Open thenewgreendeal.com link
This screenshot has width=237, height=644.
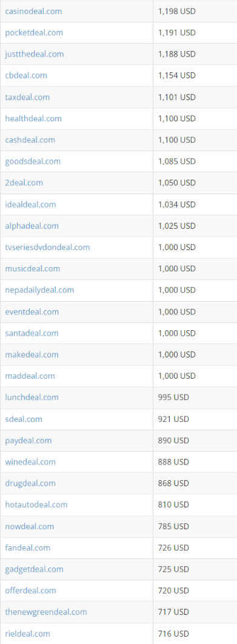click(x=46, y=612)
